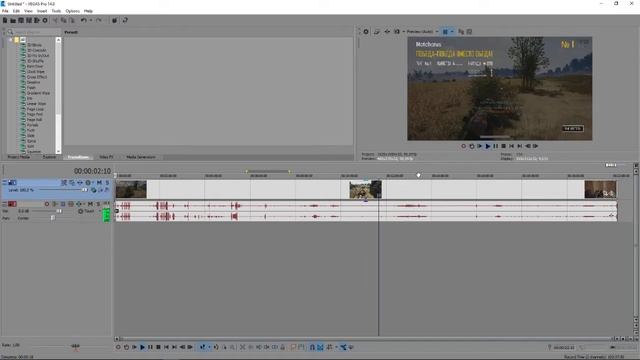The image size is (640, 360).
Task: Solo the video track with its S button
Action: pyautogui.click(x=107, y=183)
